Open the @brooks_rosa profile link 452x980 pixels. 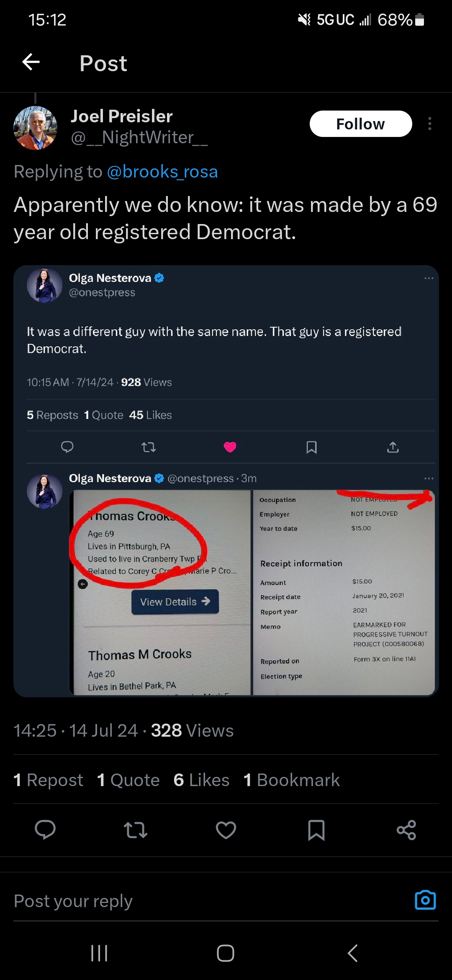[162, 172]
